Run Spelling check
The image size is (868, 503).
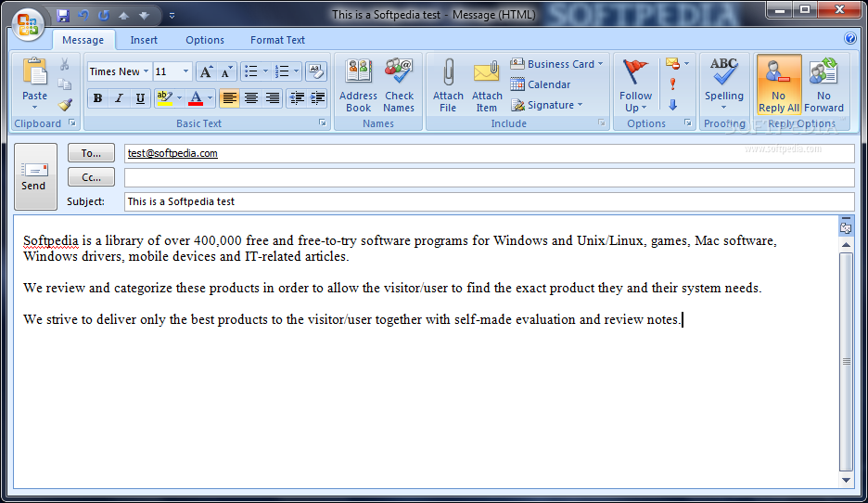pyautogui.click(x=724, y=84)
